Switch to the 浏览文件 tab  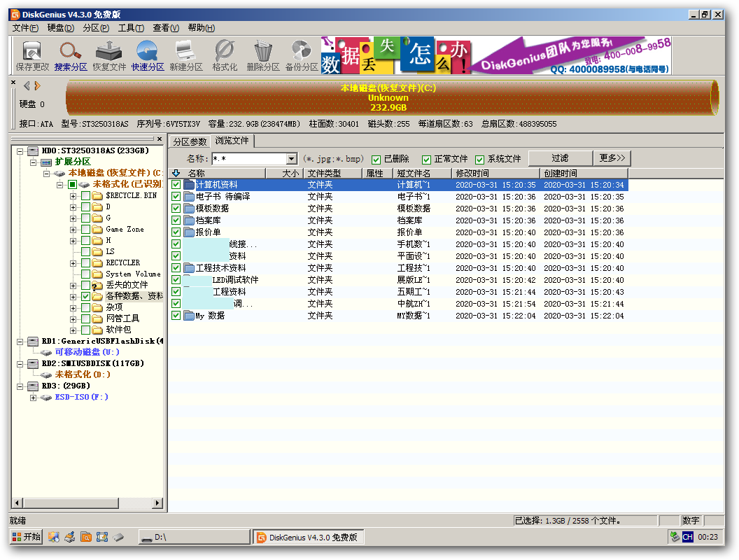pos(232,141)
